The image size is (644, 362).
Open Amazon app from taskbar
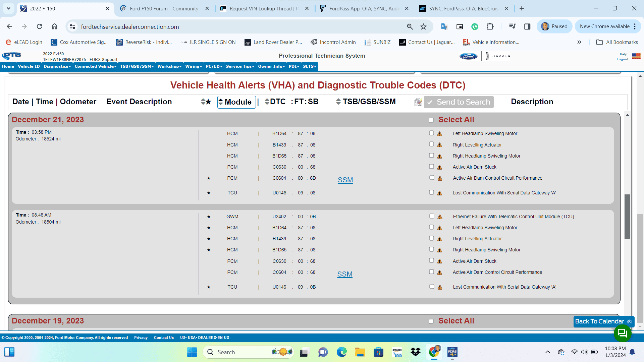coord(397,352)
